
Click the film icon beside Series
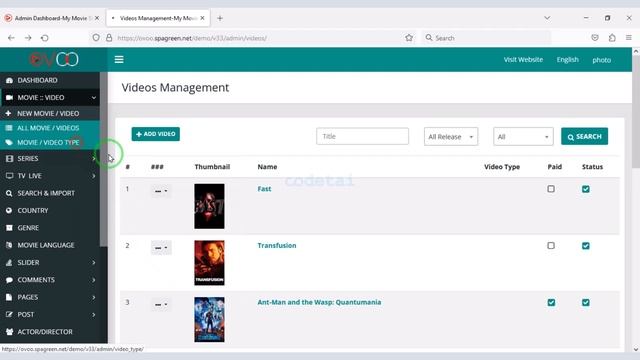click(9, 158)
